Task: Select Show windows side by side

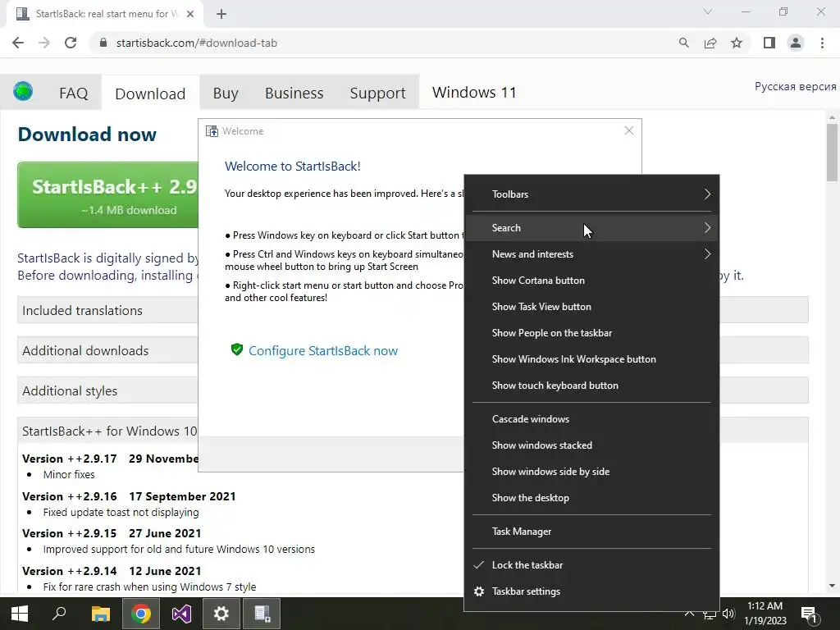Action: click(592, 472)
